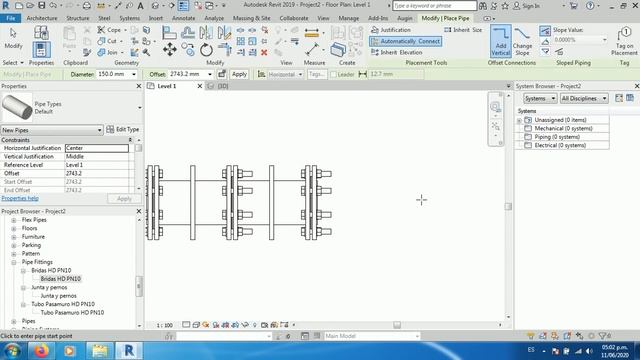
Task: Open the Offset value dropdown
Action: click(210, 74)
